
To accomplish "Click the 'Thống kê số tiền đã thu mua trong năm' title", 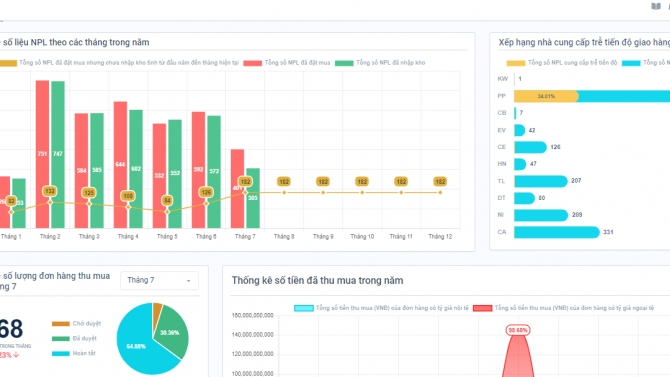I will click(317, 280).
